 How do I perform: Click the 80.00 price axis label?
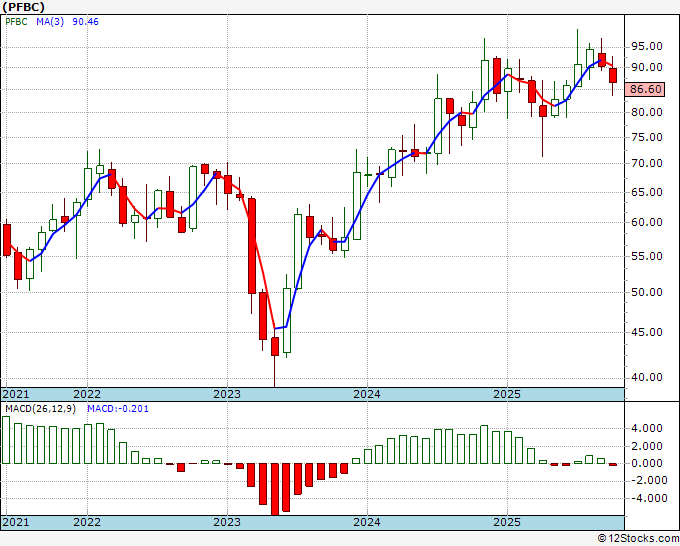tap(646, 112)
